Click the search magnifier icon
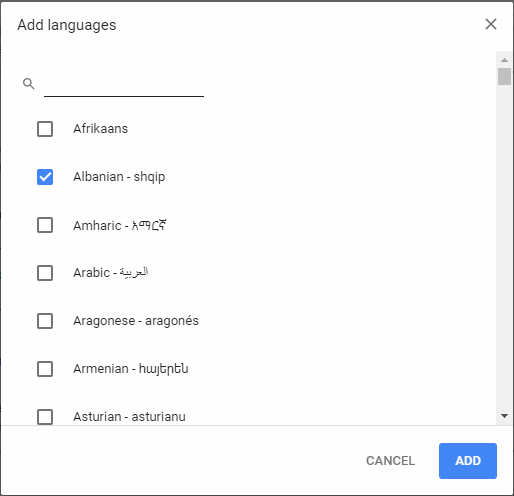The width and height of the screenshot is (514, 496). click(29, 84)
